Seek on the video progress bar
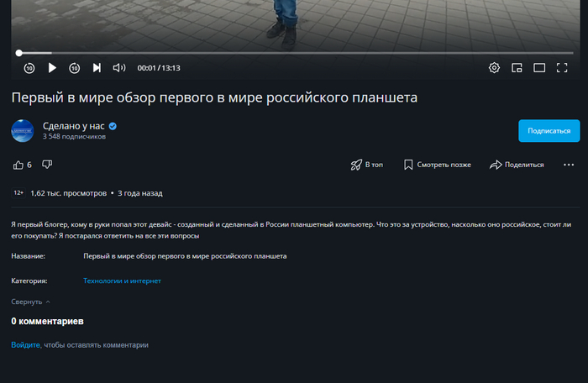Image resolution: width=588 pixels, height=383 pixels. pos(297,53)
